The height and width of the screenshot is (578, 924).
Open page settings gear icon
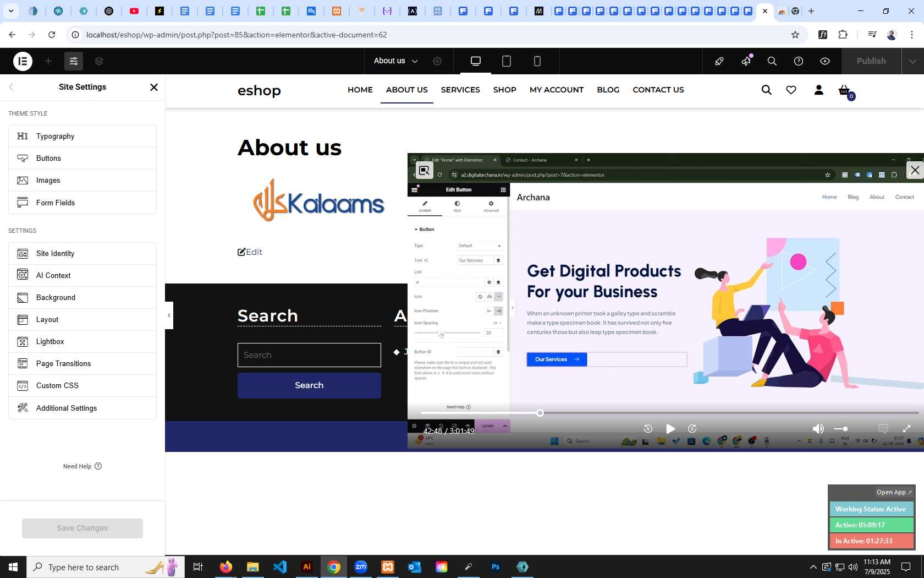437,61
